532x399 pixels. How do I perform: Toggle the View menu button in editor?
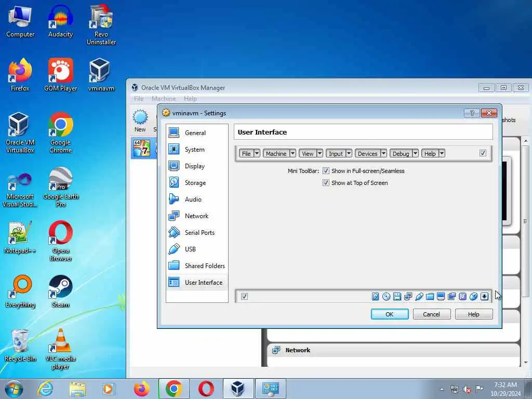tap(308, 153)
